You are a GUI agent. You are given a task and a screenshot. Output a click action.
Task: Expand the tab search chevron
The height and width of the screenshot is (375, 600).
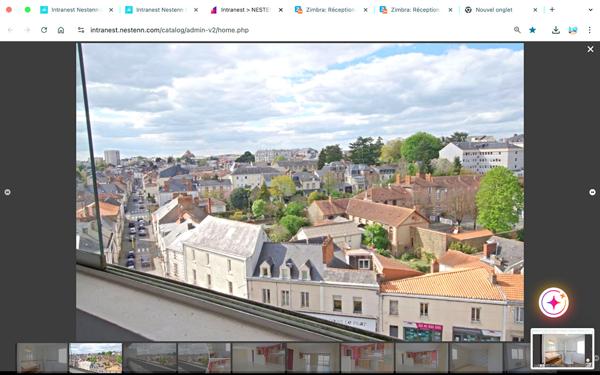[x=590, y=10]
